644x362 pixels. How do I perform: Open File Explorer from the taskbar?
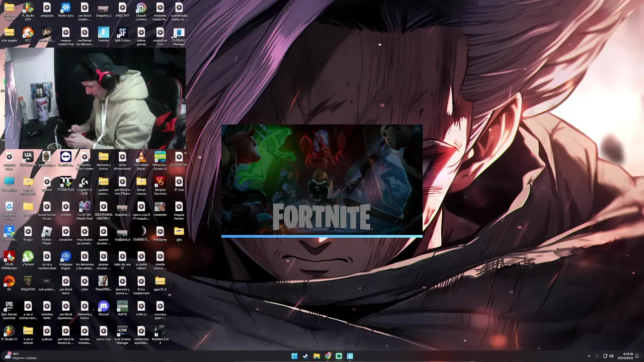[x=316, y=356]
